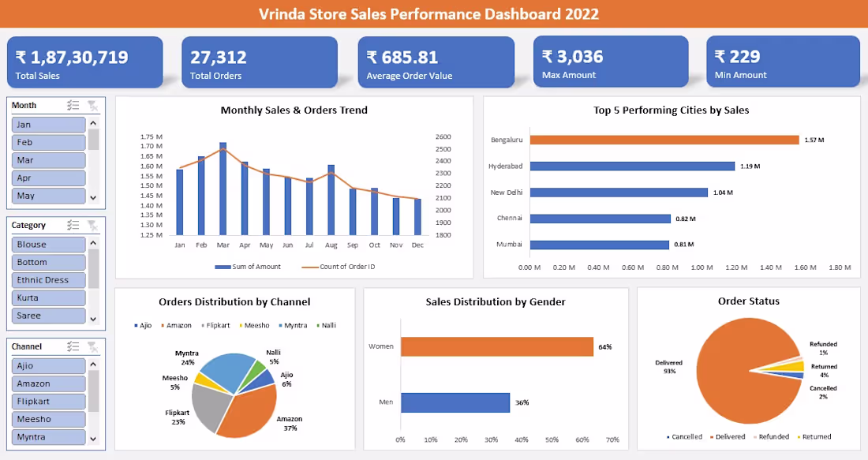
Task: Choose Flipkart in Channel slicer
Action: [x=49, y=401]
